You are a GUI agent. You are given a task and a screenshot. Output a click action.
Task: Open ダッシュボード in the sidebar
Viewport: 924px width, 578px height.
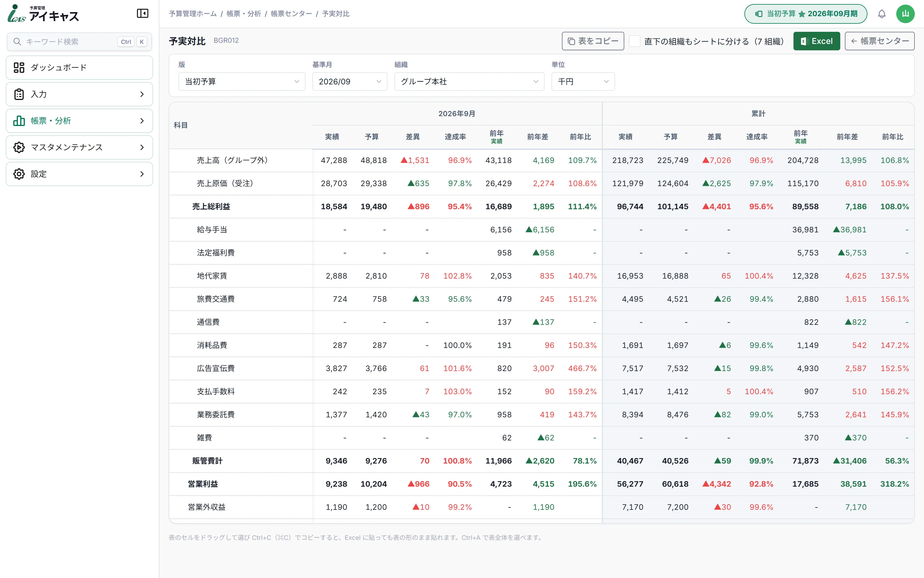[x=79, y=68]
